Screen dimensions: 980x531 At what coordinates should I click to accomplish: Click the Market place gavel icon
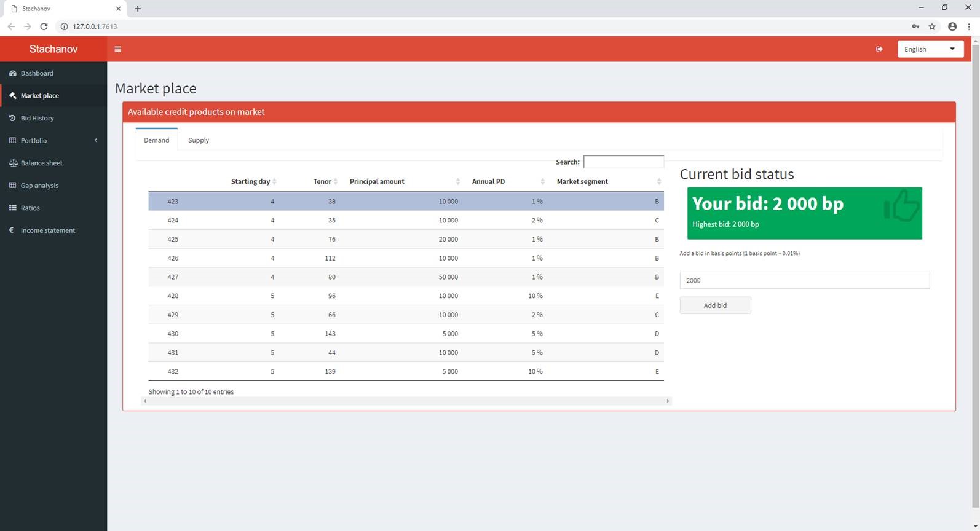[x=12, y=96]
